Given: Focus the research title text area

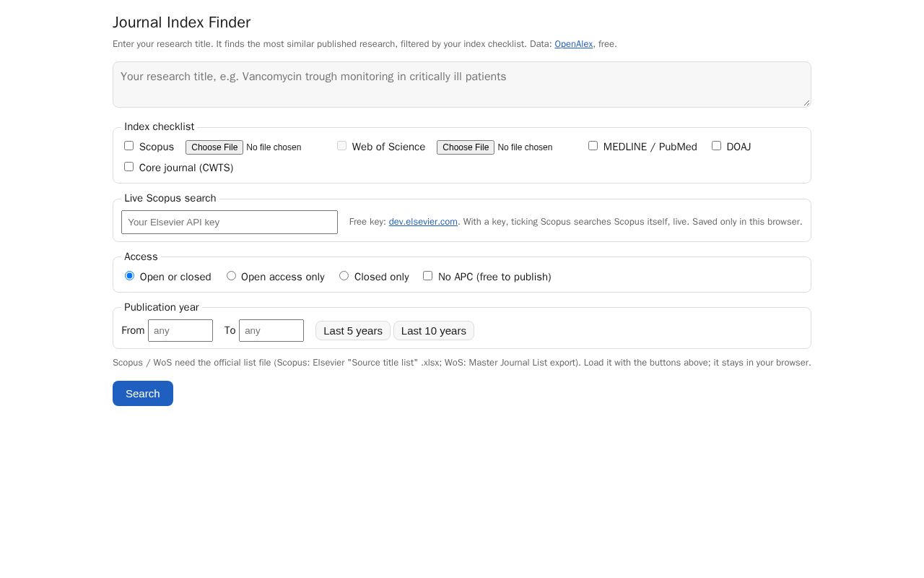Looking at the screenshot, I should (462, 85).
